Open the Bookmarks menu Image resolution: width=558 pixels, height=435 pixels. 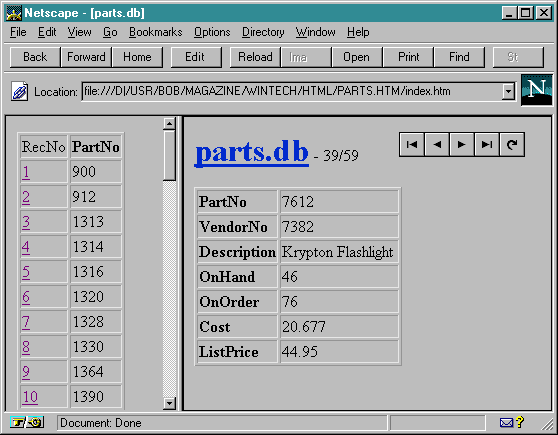[x=156, y=32]
